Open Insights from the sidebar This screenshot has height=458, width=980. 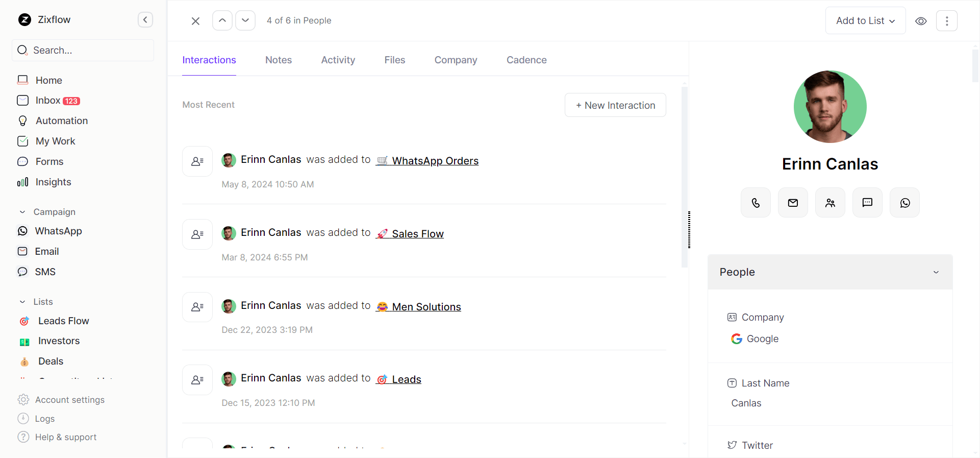[x=53, y=182]
